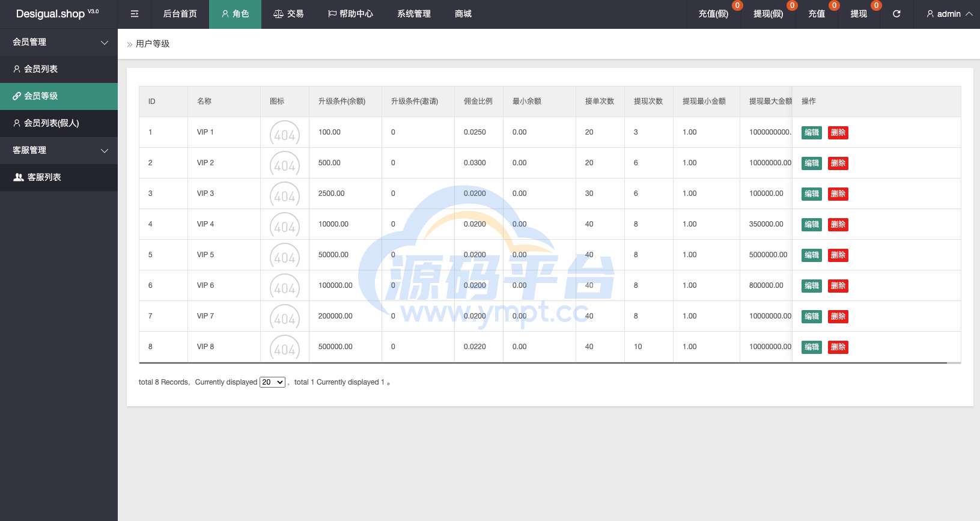
Task: Select the 800000.00 max withdrawal cell
Action: (766, 285)
